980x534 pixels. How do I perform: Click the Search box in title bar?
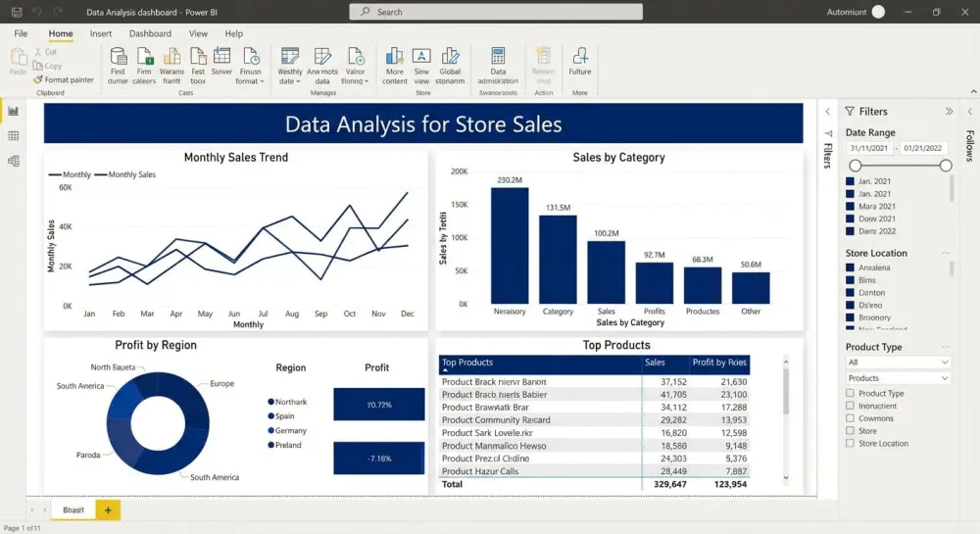(496, 12)
